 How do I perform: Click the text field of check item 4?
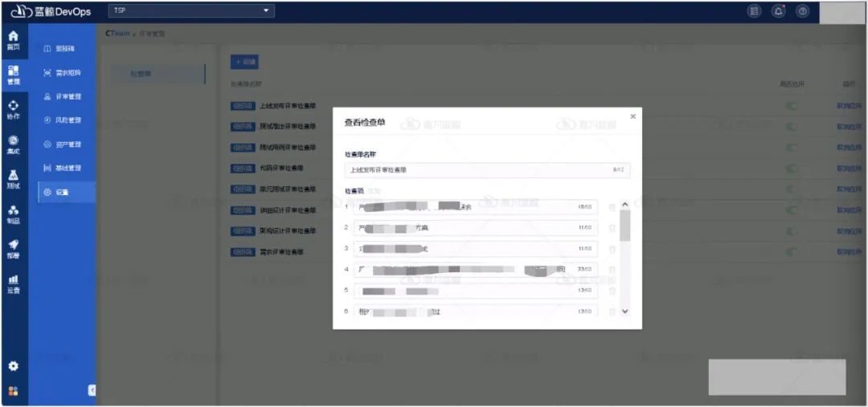pos(476,269)
